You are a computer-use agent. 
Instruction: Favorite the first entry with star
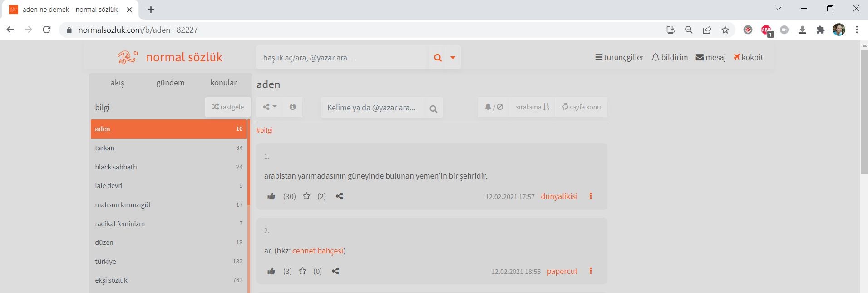(x=307, y=196)
